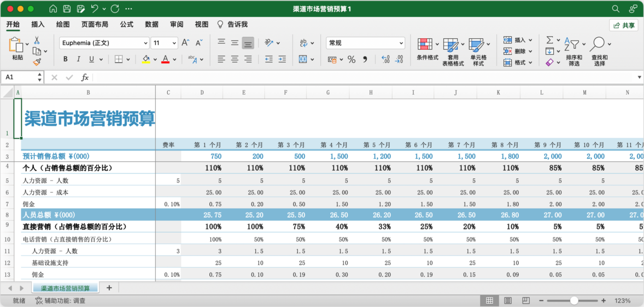Click the Undo arrow icon
The width and height of the screenshot is (644, 307).
pyautogui.click(x=95, y=9)
